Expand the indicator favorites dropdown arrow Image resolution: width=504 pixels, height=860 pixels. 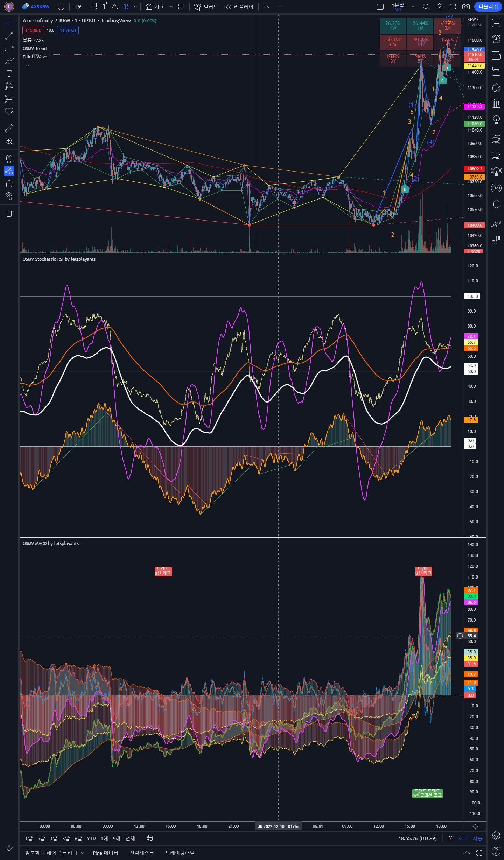[x=171, y=7]
